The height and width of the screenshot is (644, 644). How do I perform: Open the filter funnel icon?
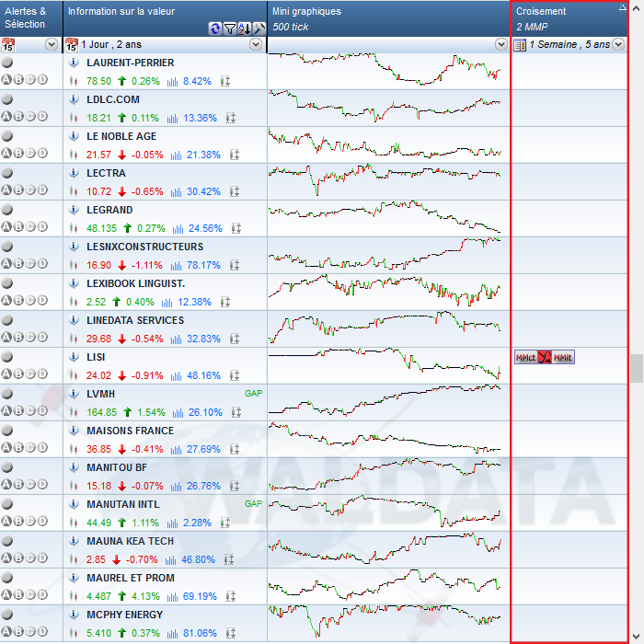(230, 28)
